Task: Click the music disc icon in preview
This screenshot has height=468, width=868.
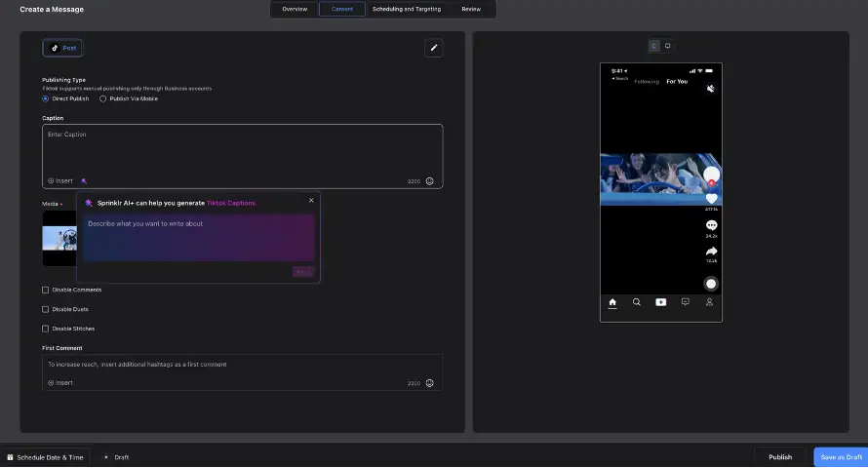Action: [x=711, y=284]
